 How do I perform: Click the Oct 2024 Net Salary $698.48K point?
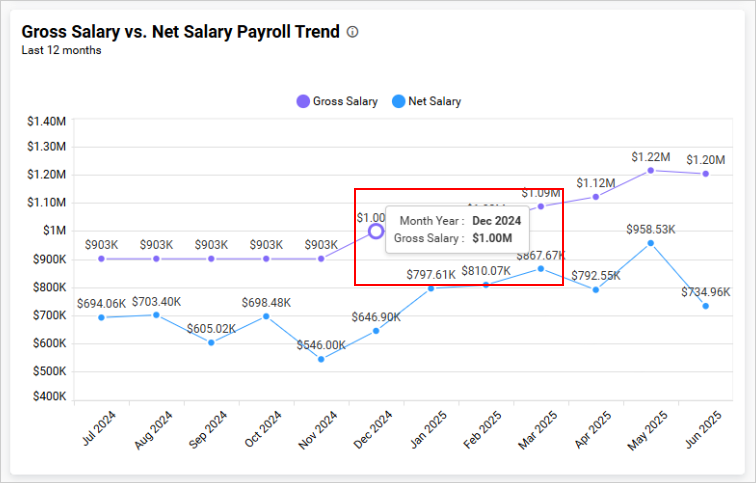pyautogui.click(x=266, y=316)
